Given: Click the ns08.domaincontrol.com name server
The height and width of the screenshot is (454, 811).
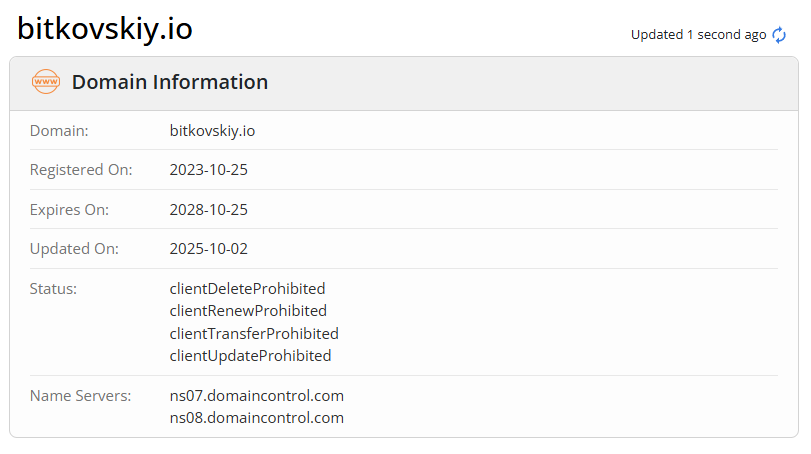Looking at the screenshot, I should (257, 418).
